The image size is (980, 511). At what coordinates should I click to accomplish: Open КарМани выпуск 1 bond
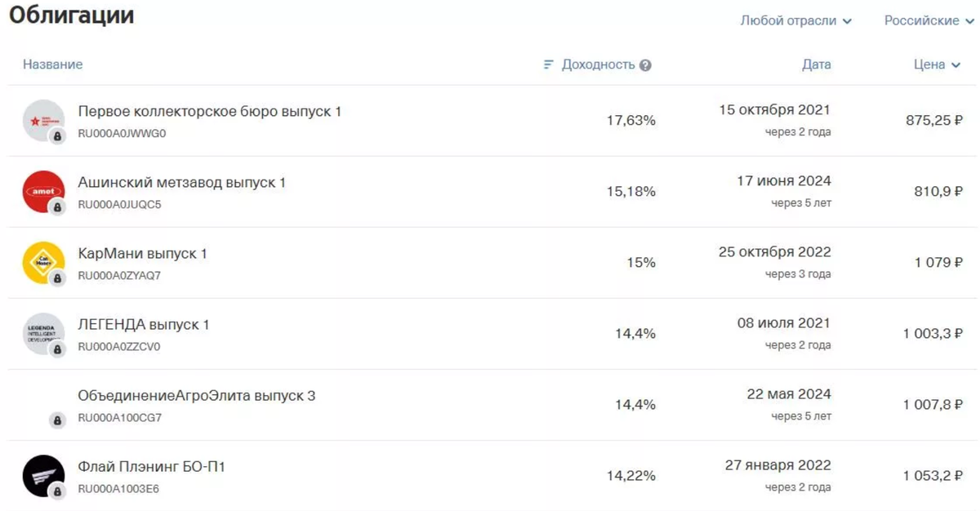[x=142, y=253]
